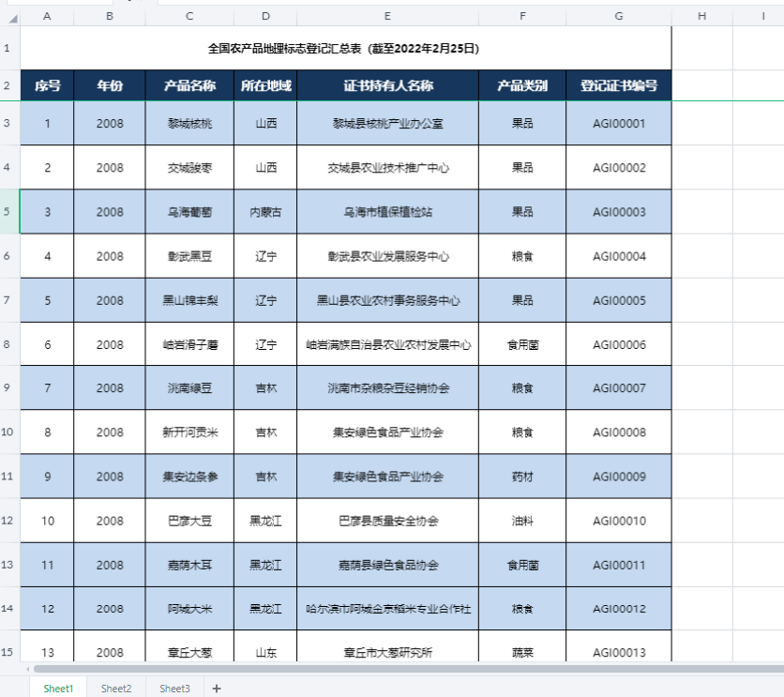784x697 pixels.
Task: Switch to the Sheet1 tab
Action: coord(58,689)
